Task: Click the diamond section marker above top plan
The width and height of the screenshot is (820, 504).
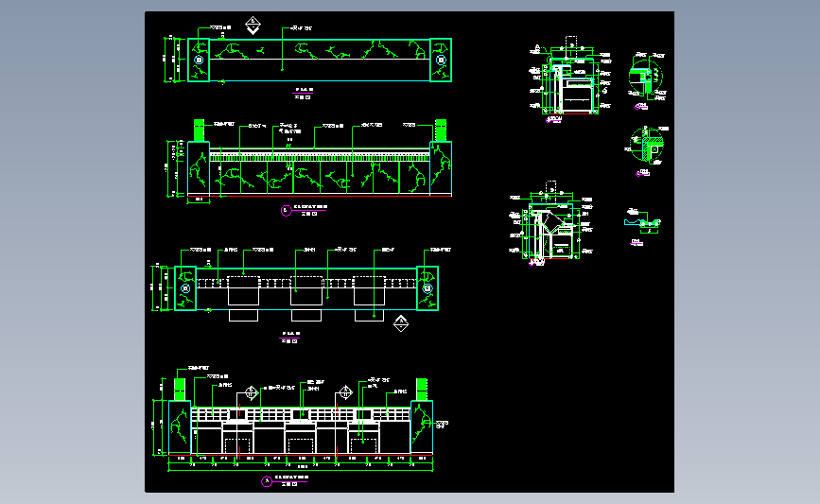Action: (253, 26)
